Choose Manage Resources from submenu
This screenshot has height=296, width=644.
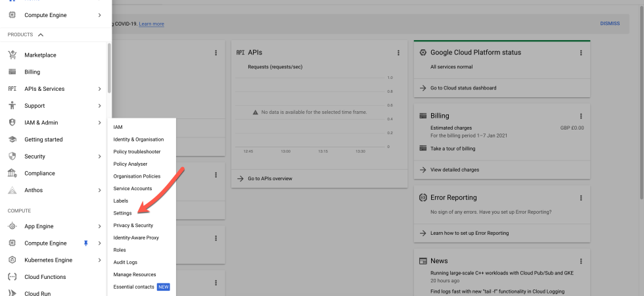coord(135,274)
